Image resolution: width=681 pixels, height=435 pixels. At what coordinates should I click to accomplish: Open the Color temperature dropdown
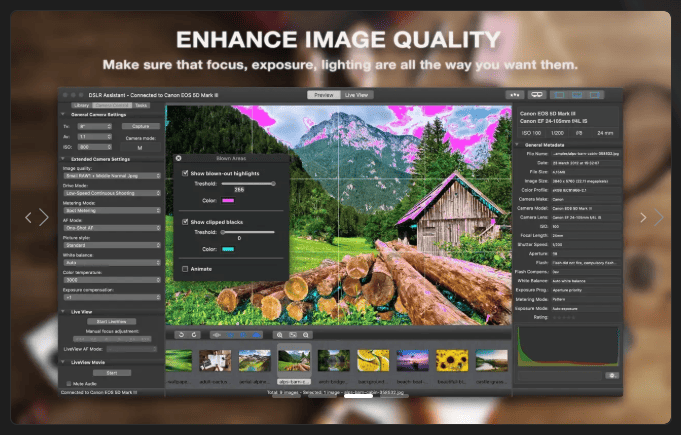pyautogui.click(x=112, y=280)
